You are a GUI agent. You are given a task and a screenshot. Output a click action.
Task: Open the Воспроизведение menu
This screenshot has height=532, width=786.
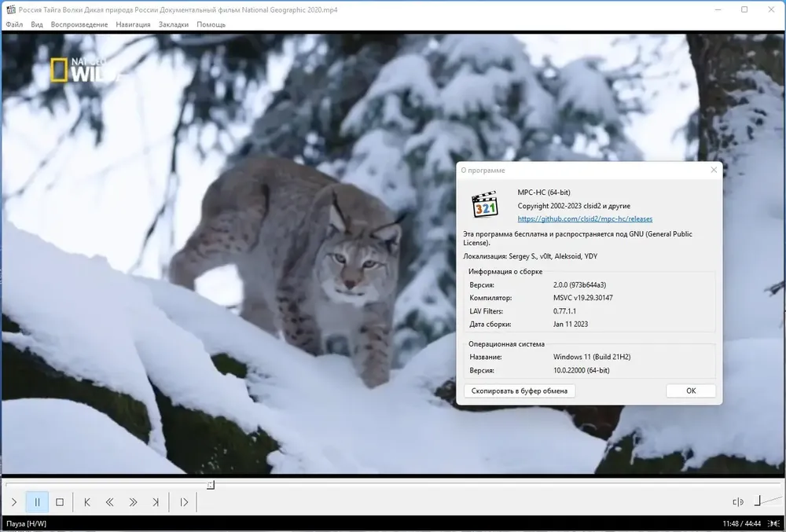79,24
